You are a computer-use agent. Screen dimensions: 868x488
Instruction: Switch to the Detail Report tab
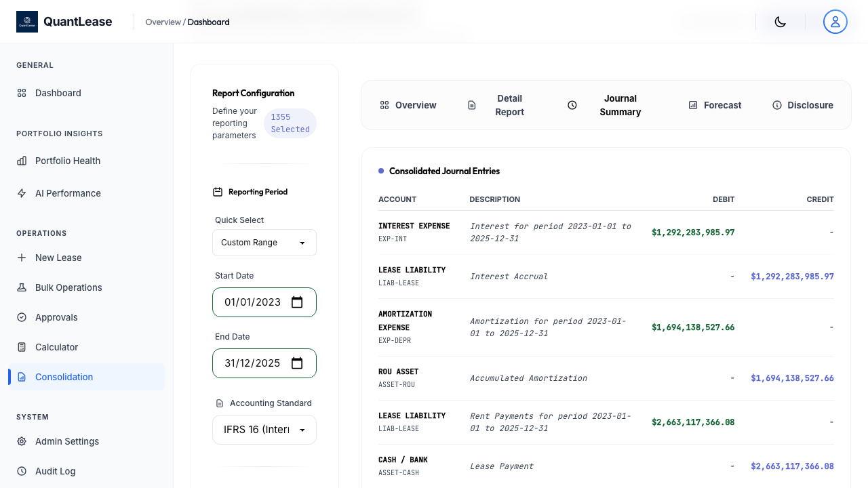tap(500, 105)
